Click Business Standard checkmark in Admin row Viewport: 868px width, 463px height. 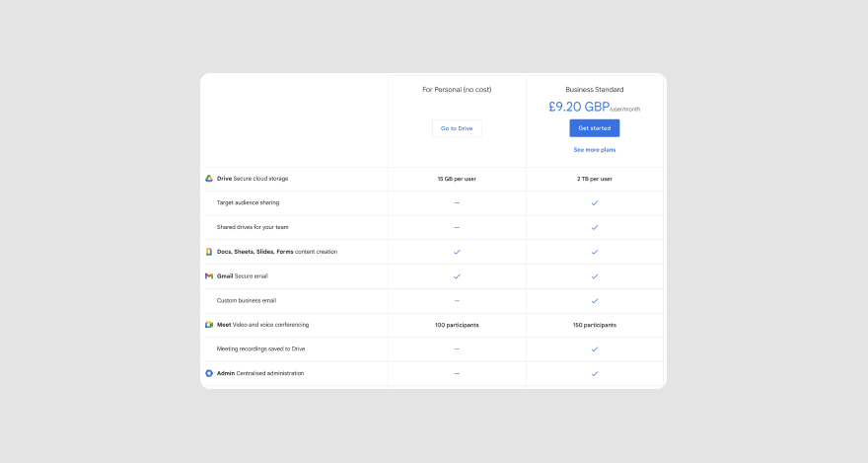point(595,373)
